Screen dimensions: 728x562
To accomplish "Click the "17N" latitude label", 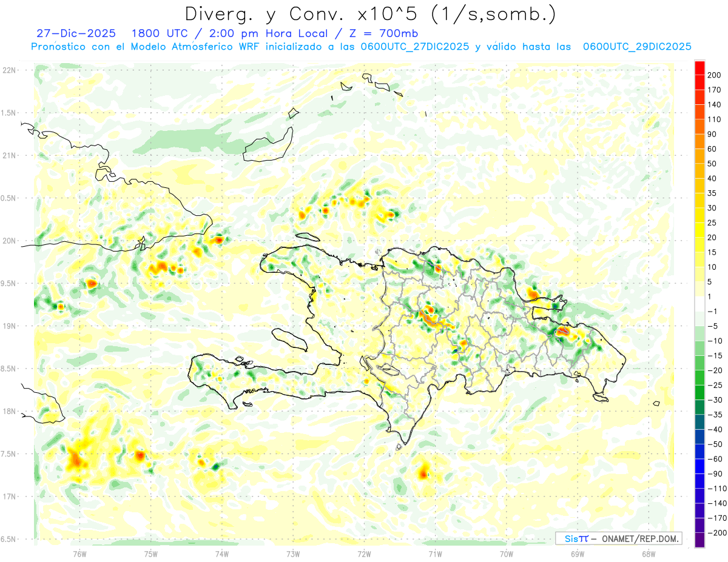I will pos(9,497).
